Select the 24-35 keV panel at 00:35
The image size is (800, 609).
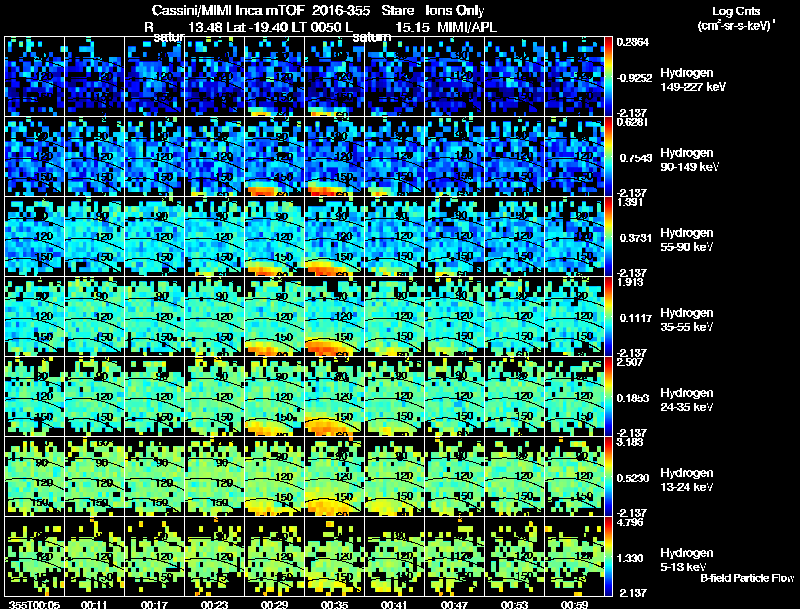pos(335,397)
